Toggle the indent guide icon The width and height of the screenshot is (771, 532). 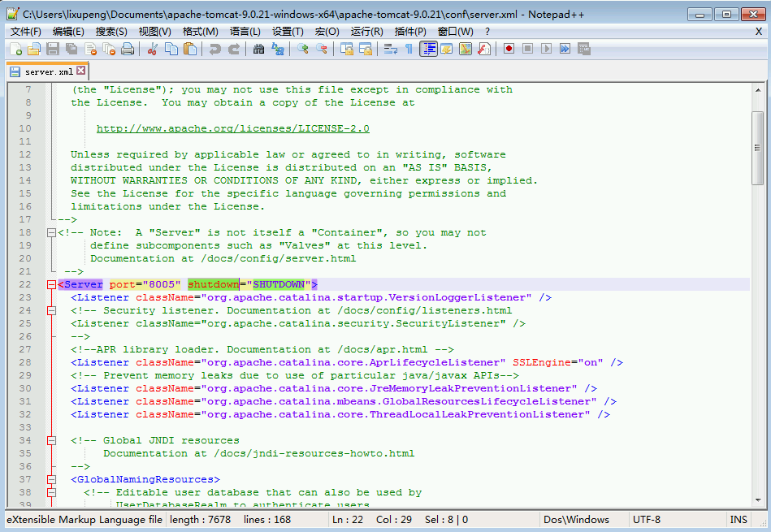(428, 49)
